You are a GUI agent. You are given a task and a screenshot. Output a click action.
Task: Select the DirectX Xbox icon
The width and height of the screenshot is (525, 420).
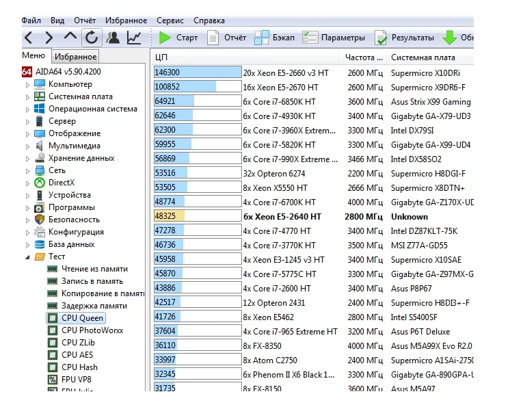tap(40, 183)
